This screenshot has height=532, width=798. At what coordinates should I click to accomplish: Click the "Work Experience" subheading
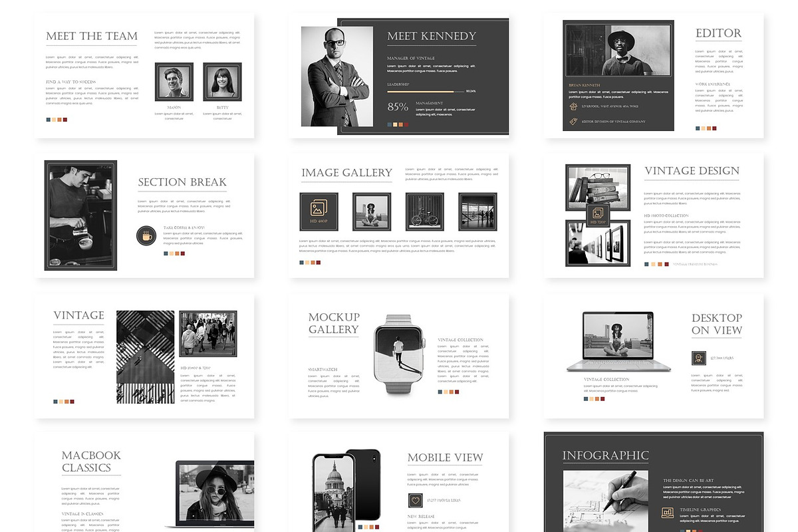tap(713, 84)
